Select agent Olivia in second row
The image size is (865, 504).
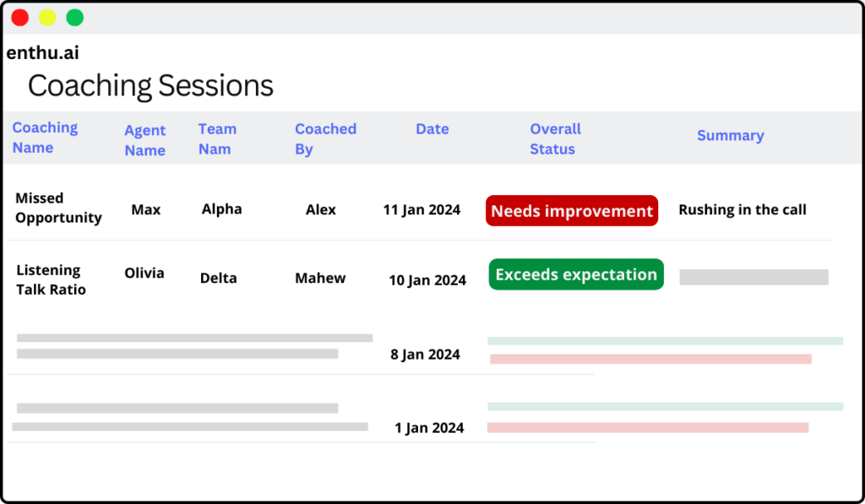click(144, 274)
